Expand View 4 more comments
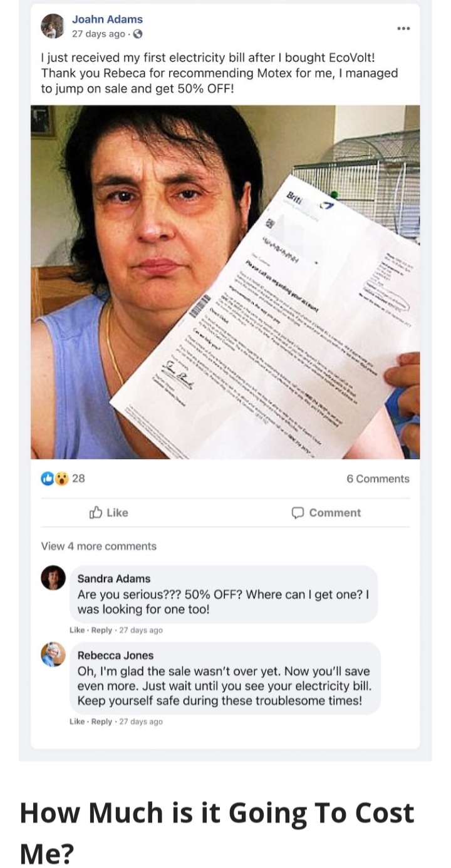 click(x=99, y=546)
